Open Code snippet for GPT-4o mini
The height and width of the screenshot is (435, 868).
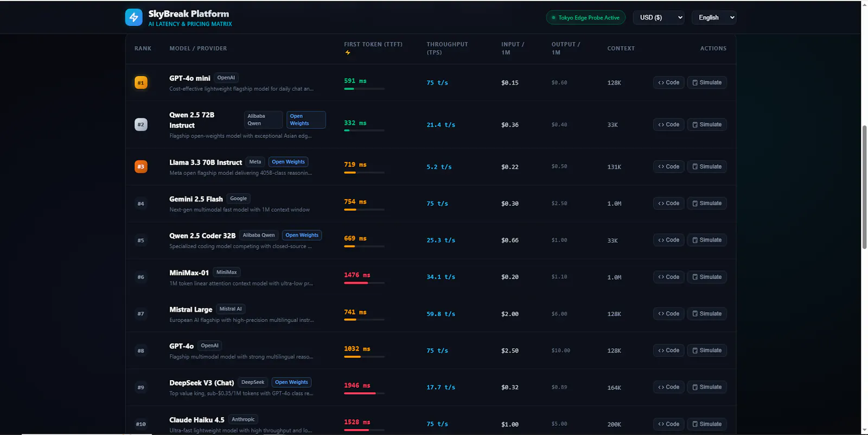pyautogui.click(x=668, y=83)
